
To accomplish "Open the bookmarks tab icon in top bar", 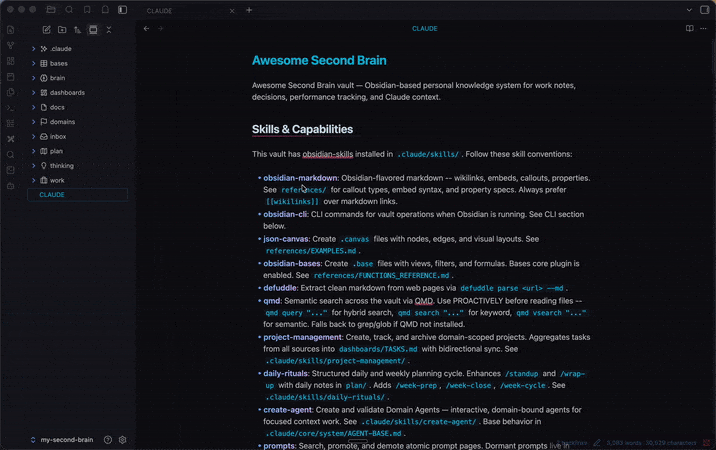I will (87, 10).
